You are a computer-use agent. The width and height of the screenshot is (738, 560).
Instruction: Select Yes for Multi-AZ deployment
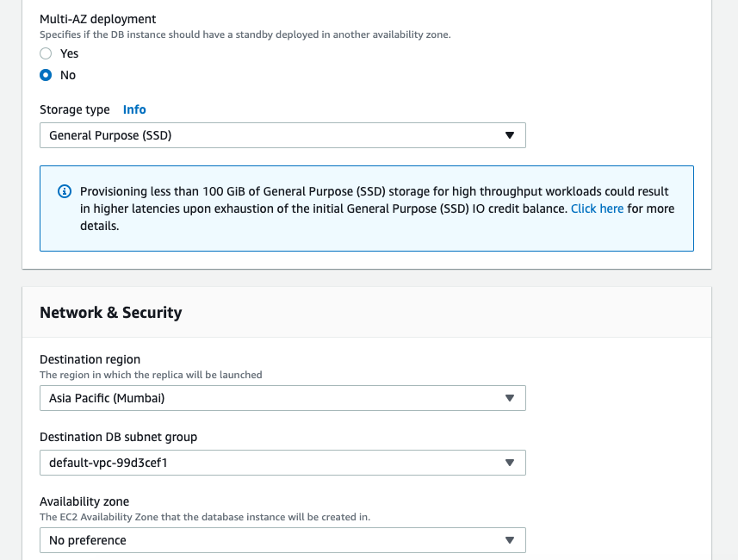click(46, 53)
